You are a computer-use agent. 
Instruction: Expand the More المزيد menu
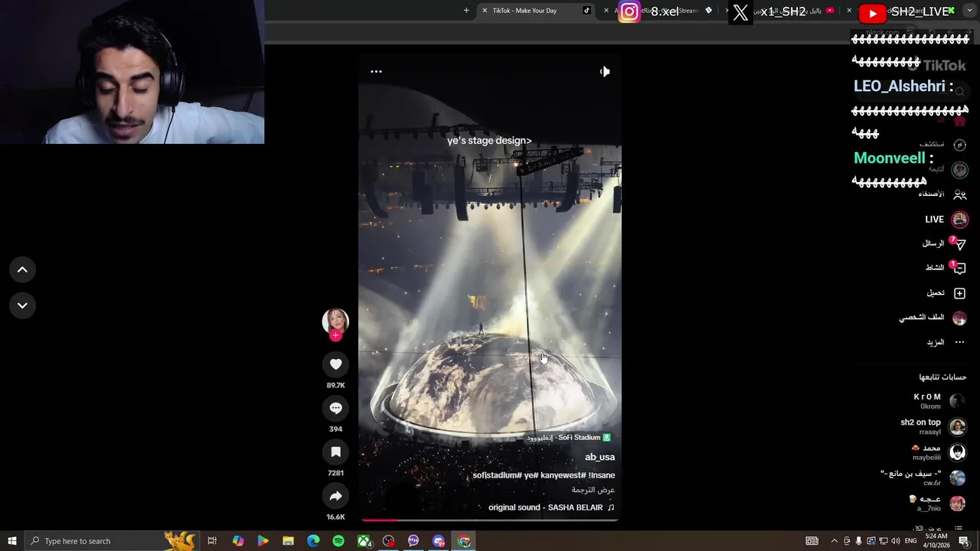click(x=946, y=342)
